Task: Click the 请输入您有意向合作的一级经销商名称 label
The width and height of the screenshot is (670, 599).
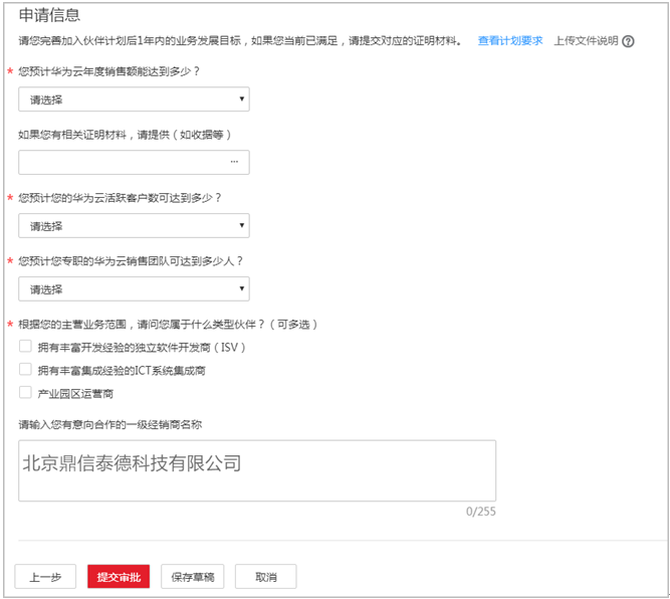Action: [110, 424]
